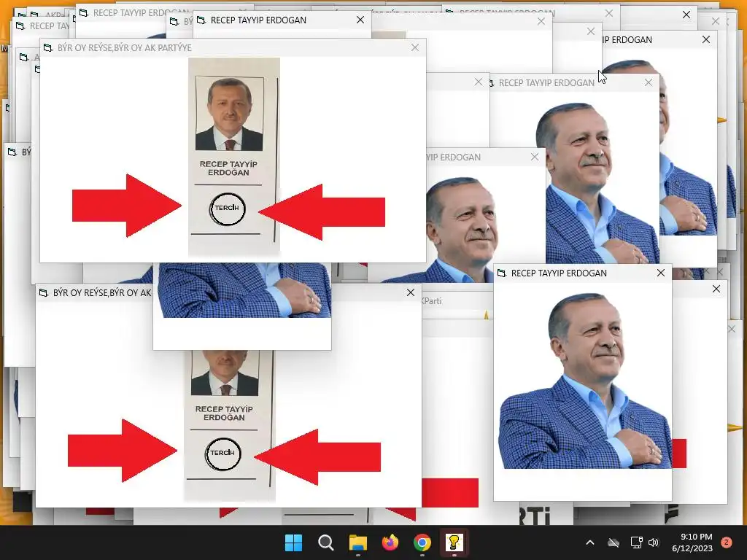Open the notification badge showing 2
Image resolution: width=747 pixels, height=560 pixels.
point(727,542)
